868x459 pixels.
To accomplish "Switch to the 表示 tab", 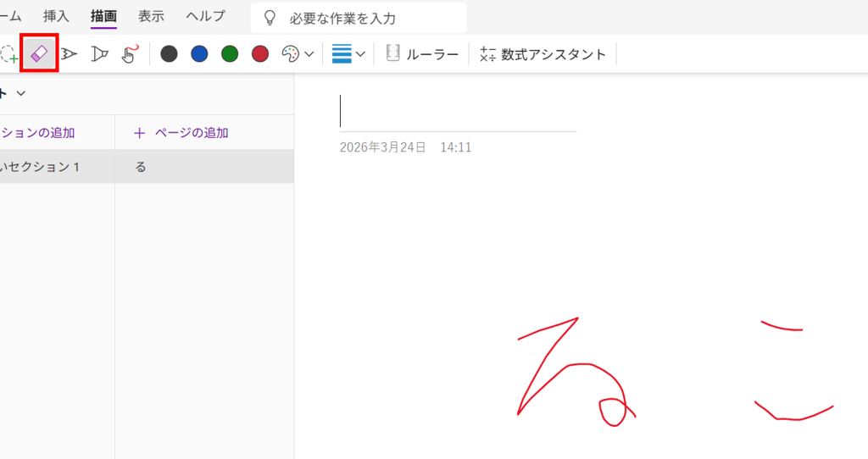I will tap(151, 16).
